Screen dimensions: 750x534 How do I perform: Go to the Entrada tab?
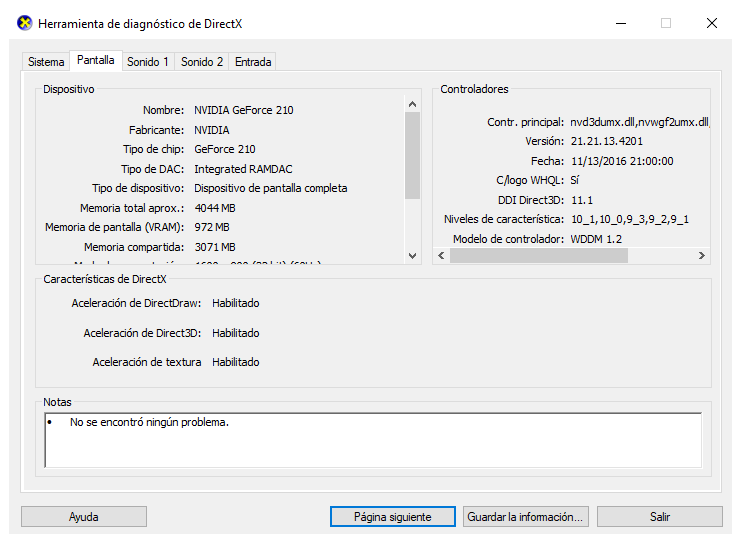tap(253, 62)
